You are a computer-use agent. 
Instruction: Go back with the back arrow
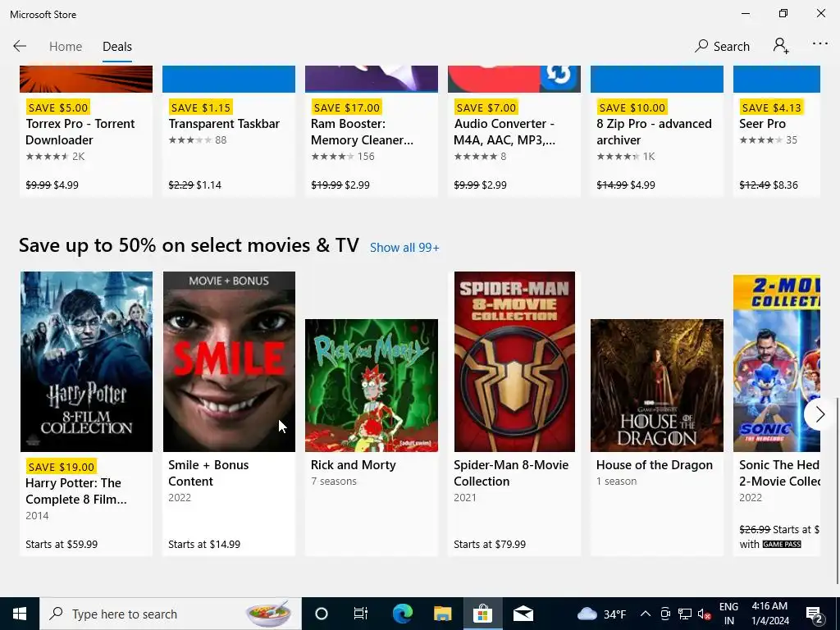coord(20,46)
